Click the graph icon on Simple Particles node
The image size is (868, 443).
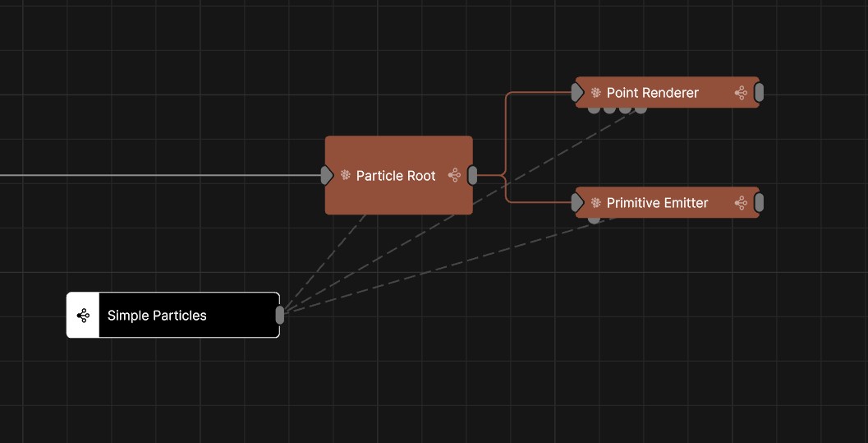pos(83,315)
